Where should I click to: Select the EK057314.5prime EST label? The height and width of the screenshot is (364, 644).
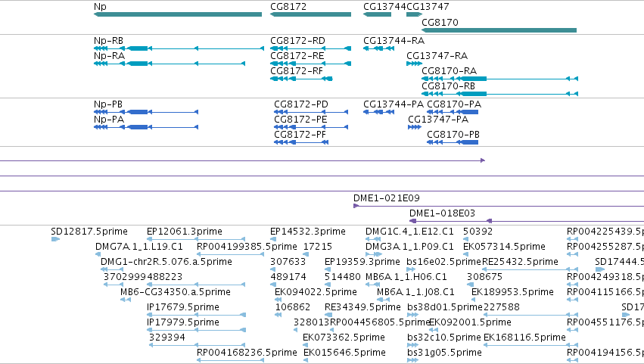[x=504, y=247]
